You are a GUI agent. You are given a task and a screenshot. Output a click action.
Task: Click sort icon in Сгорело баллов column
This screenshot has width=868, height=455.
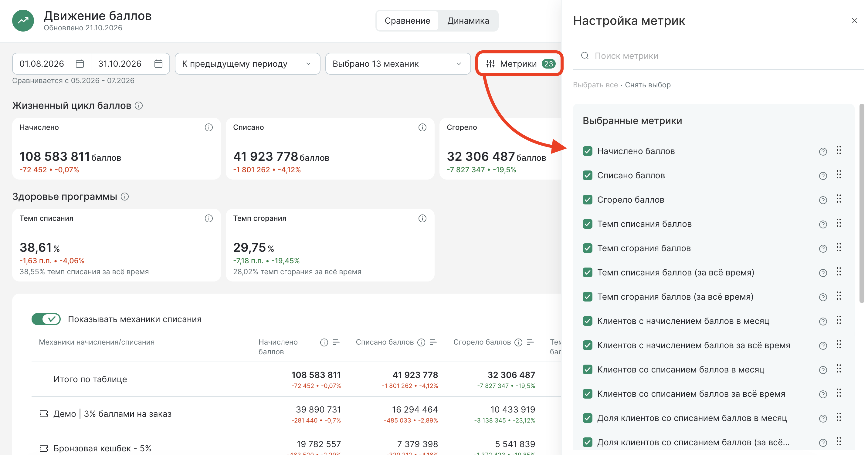click(x=531, y=342)
